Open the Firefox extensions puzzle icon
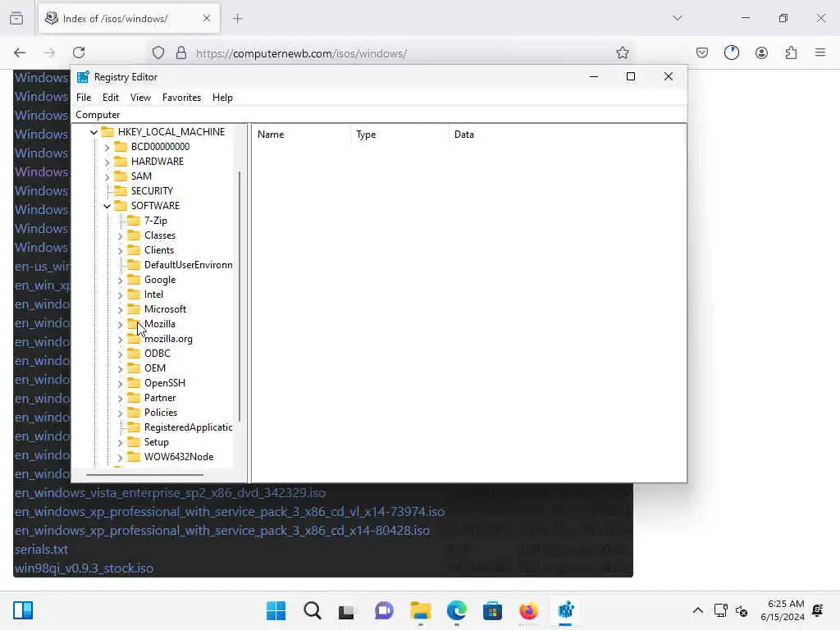 791,52
